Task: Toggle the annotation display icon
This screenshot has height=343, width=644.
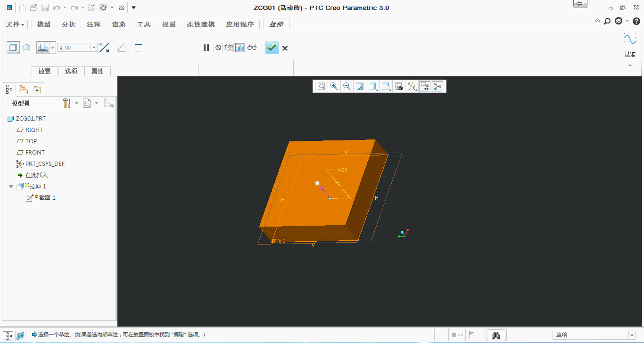Action: (x=425, y=86)
